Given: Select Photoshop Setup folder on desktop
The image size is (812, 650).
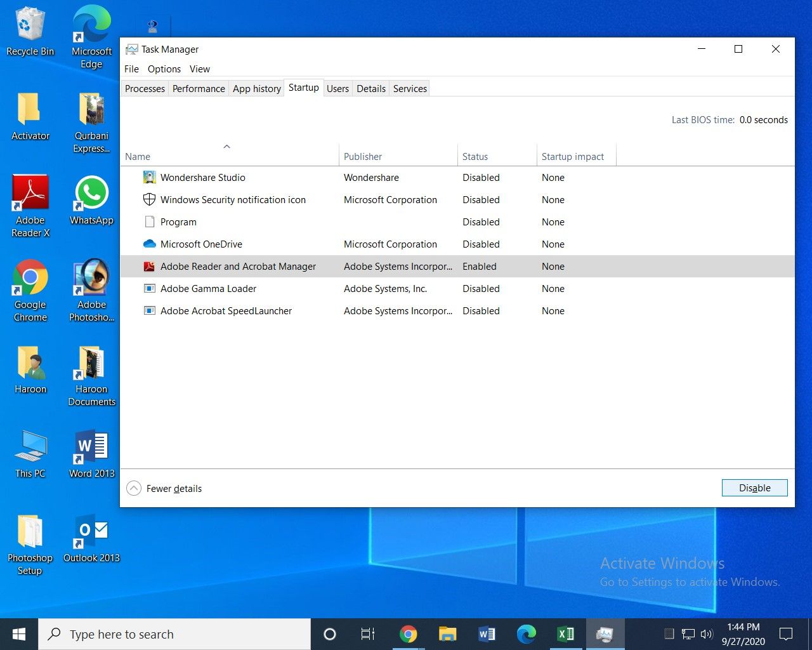Looking at the screenshot, I should pos(30,545).
